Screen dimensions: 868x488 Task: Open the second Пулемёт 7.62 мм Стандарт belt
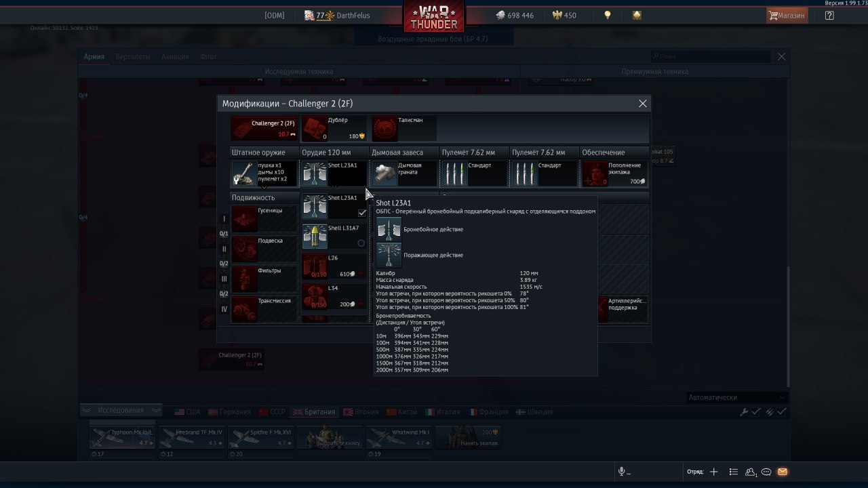(544, 174)
